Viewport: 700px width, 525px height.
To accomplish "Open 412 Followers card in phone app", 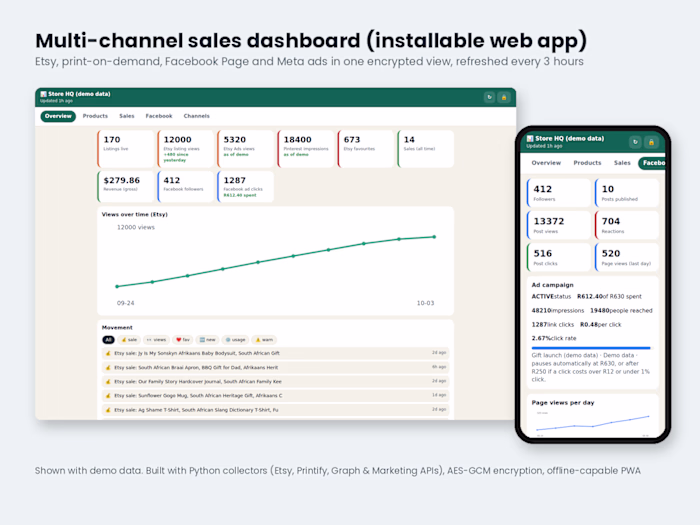I will click(558, 193).
